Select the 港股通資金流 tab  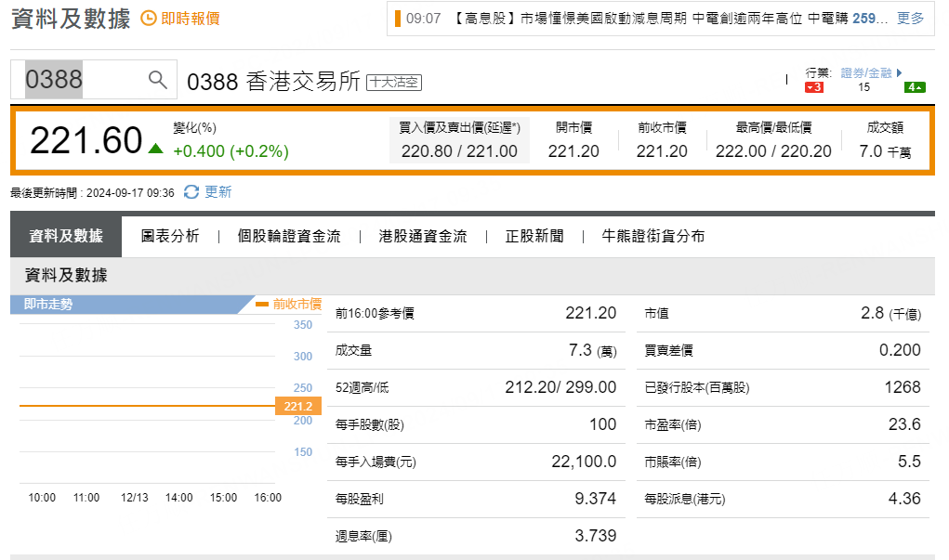[423, 236]
